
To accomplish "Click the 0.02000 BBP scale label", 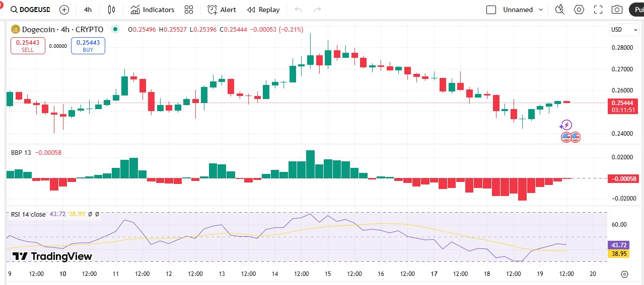I will [623, 157].
